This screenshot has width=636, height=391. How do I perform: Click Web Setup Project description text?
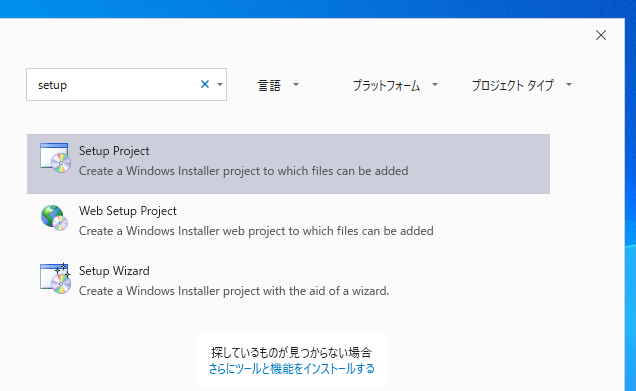(256, 231)
